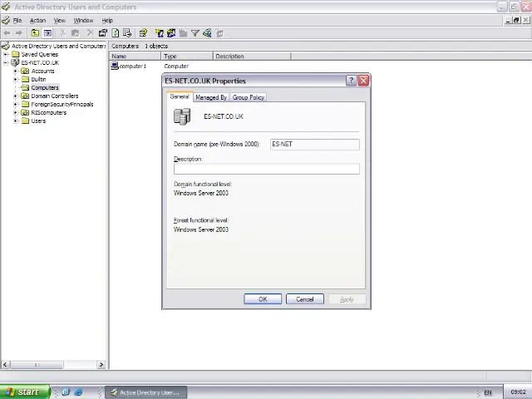
Task: Expand the Domain Controllers node
Action: tap(15, 96)
